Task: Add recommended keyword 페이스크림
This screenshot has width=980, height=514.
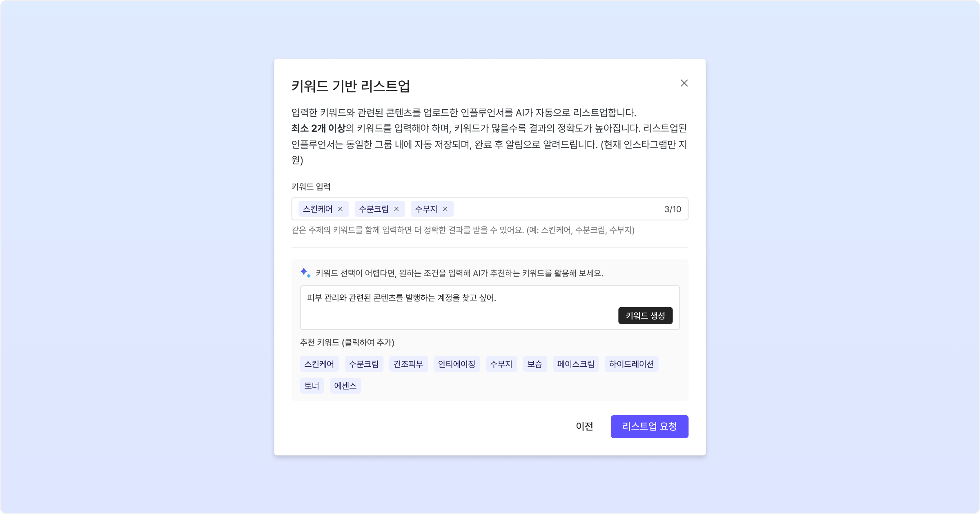Action: (576, 364)
